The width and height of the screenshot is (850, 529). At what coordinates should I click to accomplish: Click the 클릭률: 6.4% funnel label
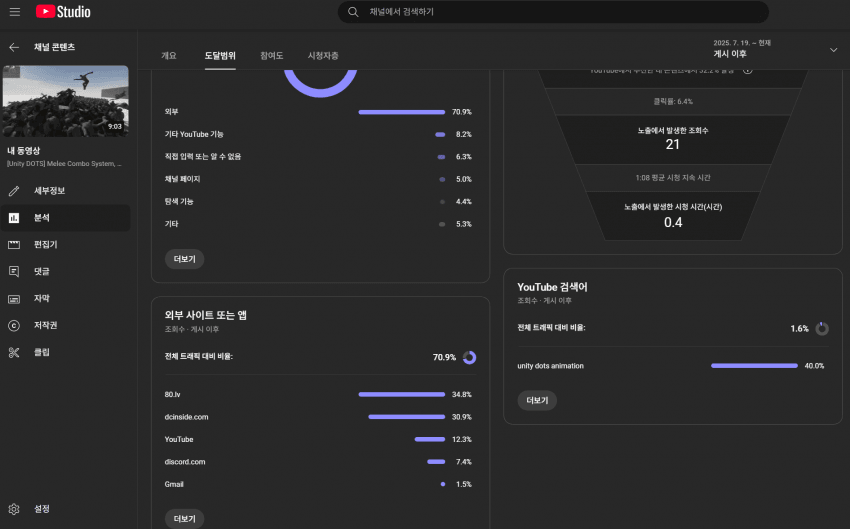pyautogui.click(x=673, y=101)
